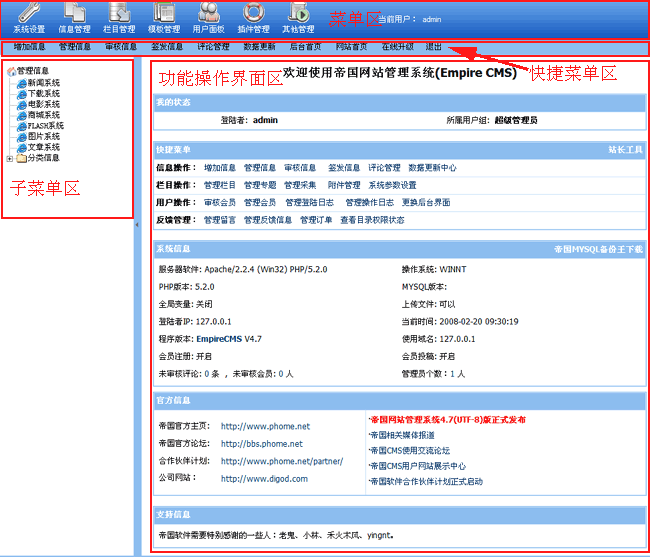The image size is (650, 558).
Task: Go to 网站首页 from shortcut bar
Action: [x=352, y=47]
